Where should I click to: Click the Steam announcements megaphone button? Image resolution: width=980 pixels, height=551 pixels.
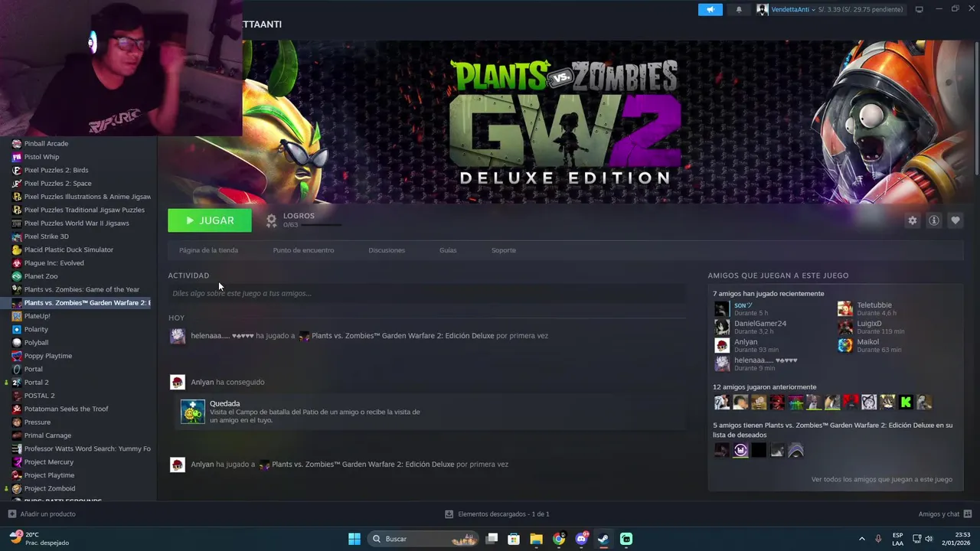coord(710,9)
